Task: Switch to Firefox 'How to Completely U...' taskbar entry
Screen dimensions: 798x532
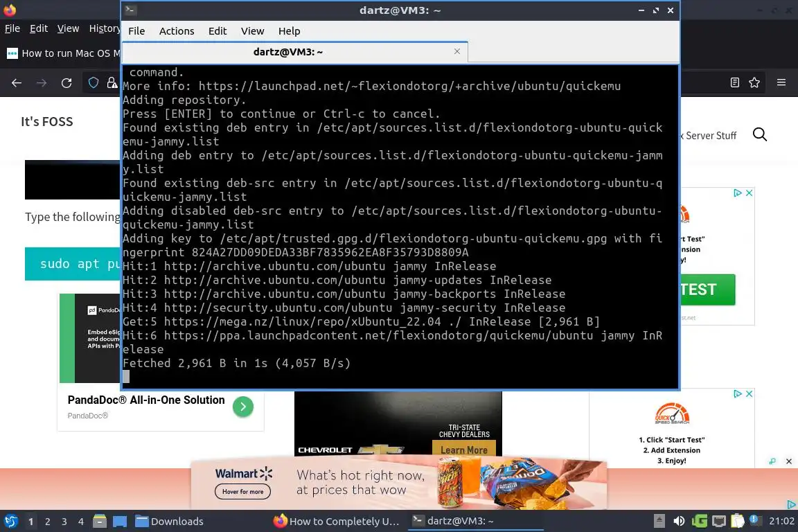Action: click(x=337, y=522)
